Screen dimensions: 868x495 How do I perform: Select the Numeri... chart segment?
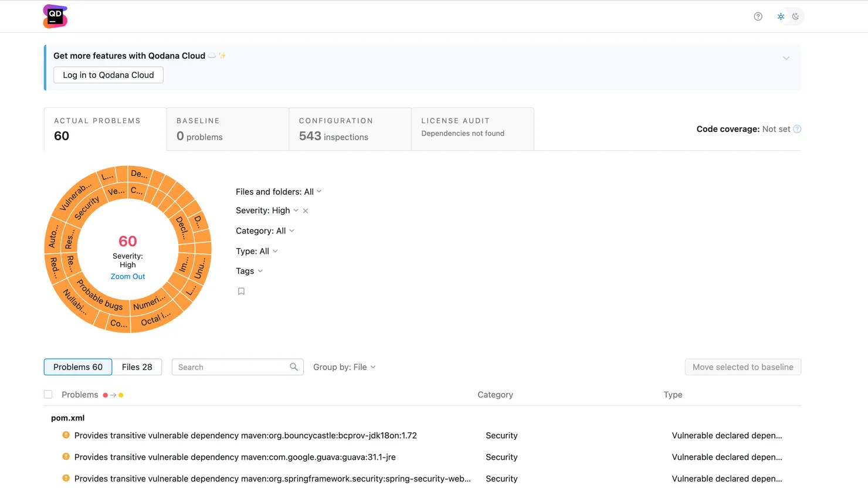[x=149, y=302]
